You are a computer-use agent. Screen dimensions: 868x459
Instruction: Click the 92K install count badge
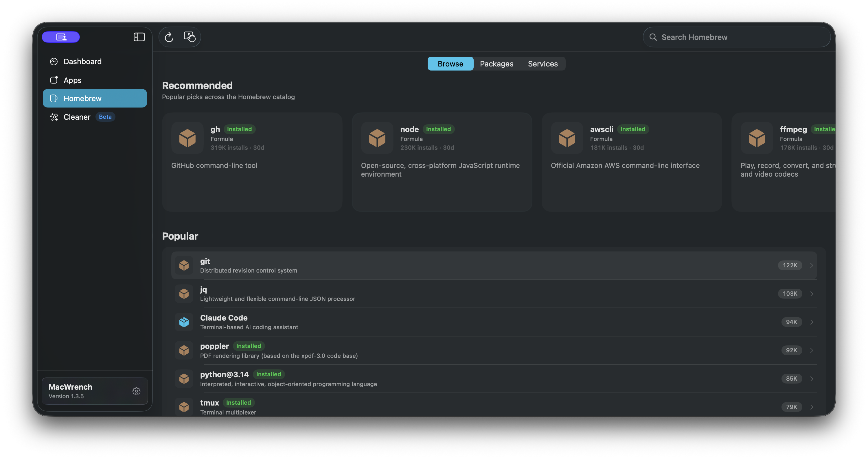(x=792, y=350)
